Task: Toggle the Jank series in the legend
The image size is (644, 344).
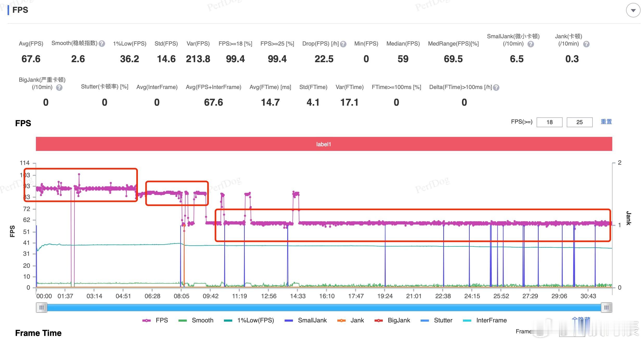Action: pyautogui.click(x=350, y=320)
